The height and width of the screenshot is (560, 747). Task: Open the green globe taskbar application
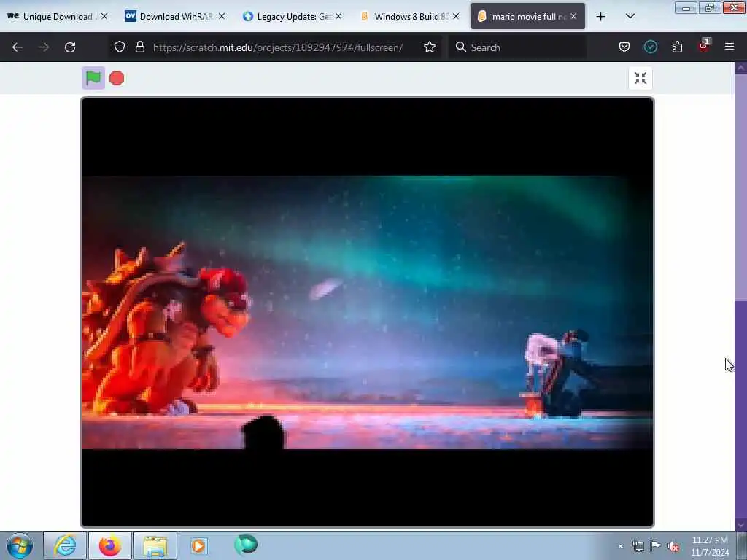[246, 545]
